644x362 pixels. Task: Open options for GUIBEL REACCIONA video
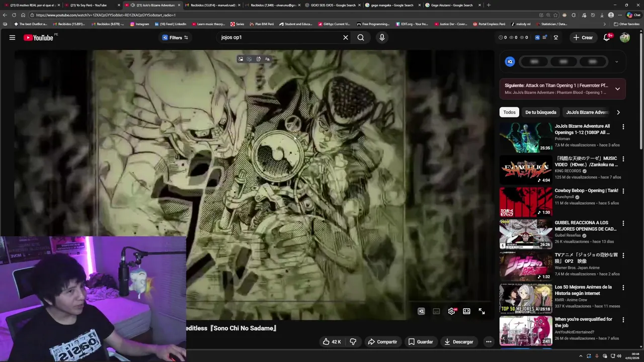click(623, 223)
